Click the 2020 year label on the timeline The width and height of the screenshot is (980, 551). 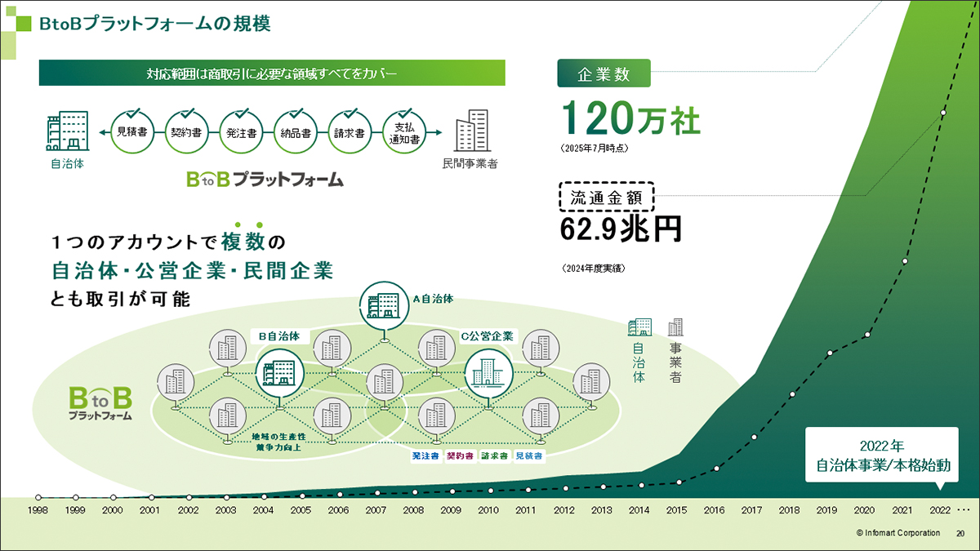click(865, 510)
